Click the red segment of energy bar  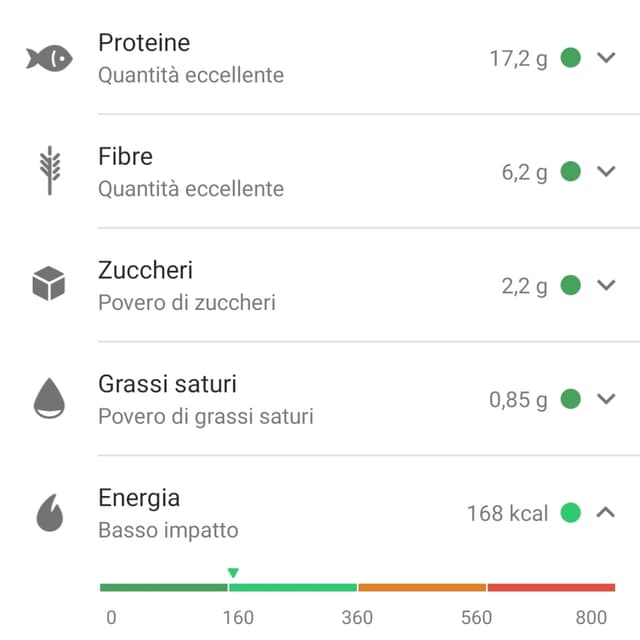tap(551, 587)
